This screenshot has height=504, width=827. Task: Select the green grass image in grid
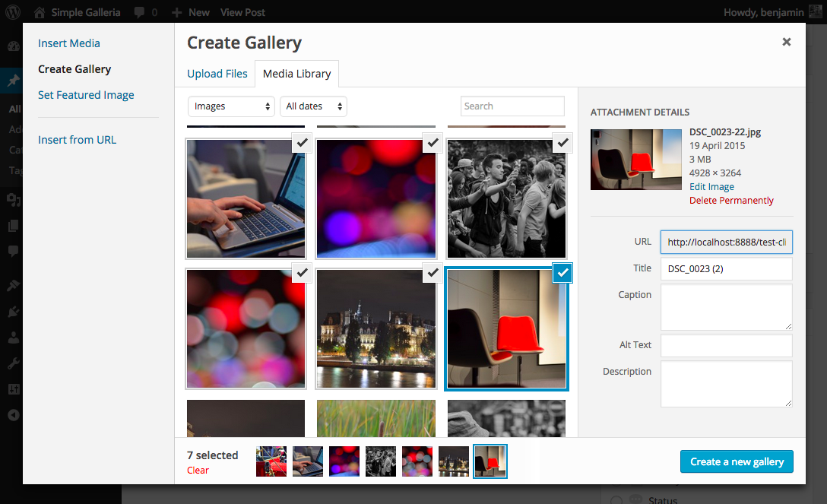(x=376, y=418)
